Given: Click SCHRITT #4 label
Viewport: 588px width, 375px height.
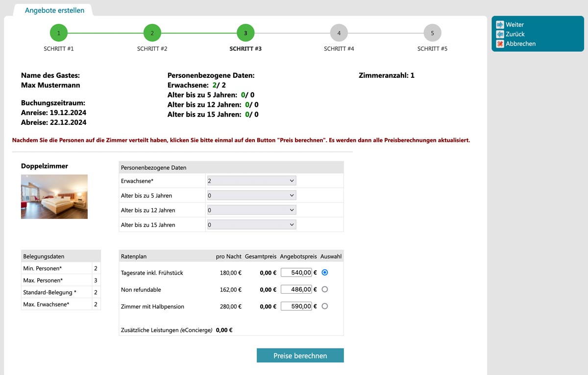Looking at the screenshot, I should tap(339, 49).
